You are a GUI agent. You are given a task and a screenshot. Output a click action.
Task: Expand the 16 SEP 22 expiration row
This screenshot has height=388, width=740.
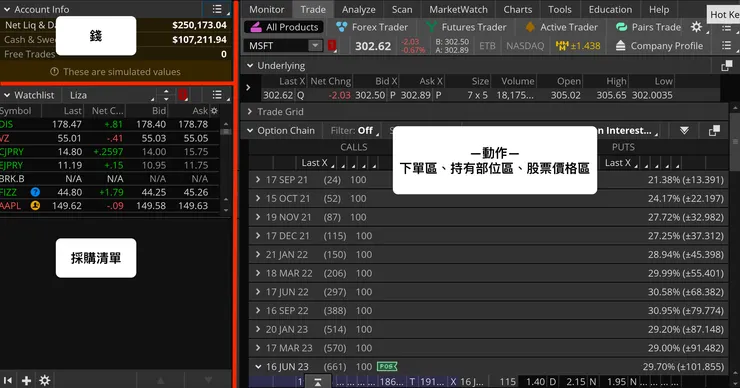[258, 311]
